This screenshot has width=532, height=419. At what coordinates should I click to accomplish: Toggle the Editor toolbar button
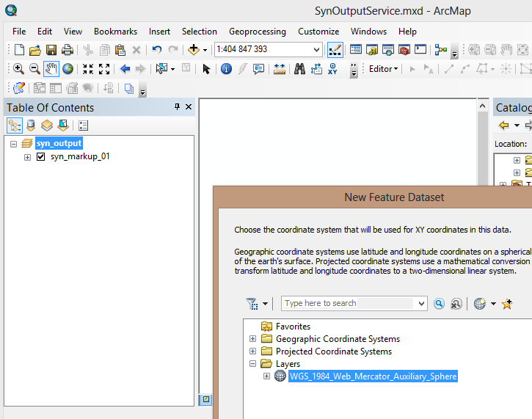pyautogui.click(x=335, y=50)
